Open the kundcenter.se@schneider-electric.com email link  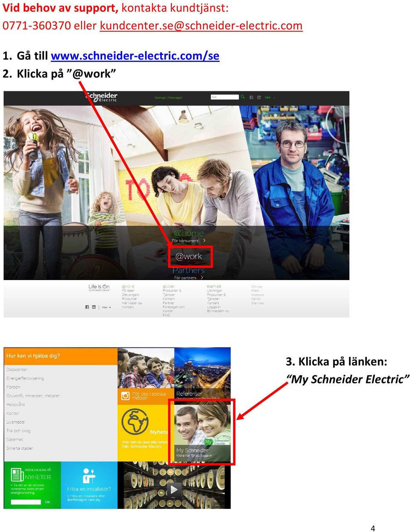[x=201, y=26]
